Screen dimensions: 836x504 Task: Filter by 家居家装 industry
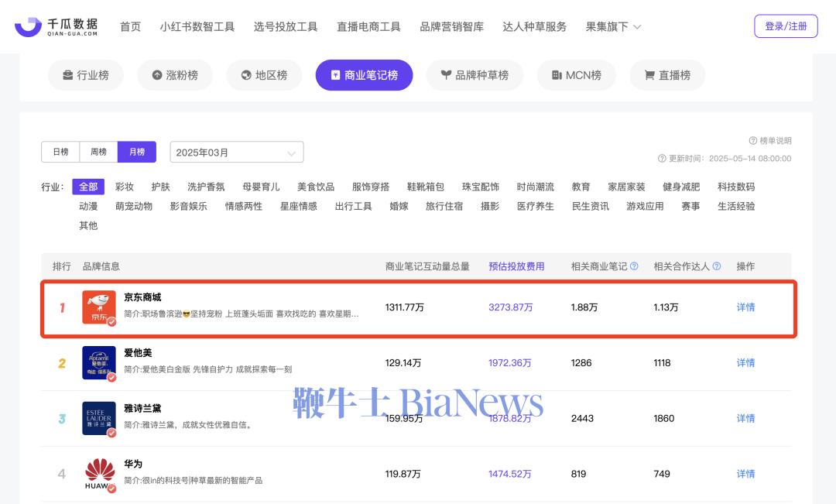tap(626, 187)
